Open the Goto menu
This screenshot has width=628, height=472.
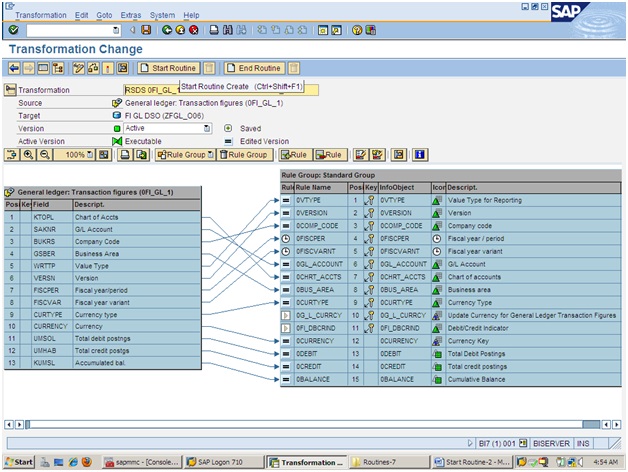point(104,15)
